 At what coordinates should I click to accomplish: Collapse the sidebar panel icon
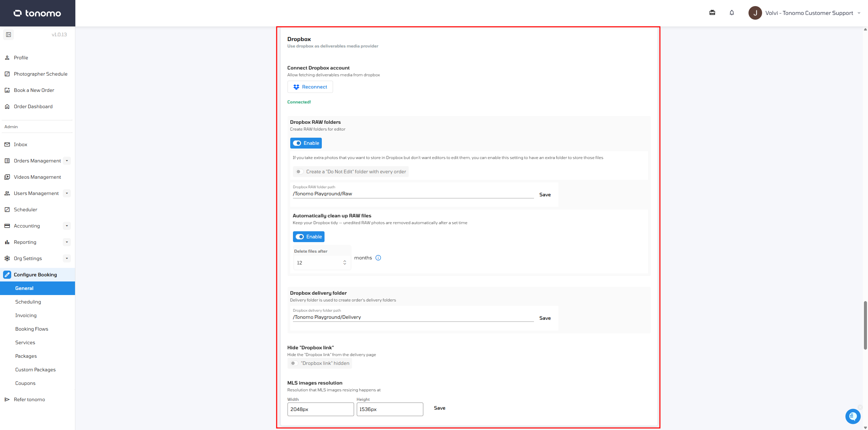(8, 35)
